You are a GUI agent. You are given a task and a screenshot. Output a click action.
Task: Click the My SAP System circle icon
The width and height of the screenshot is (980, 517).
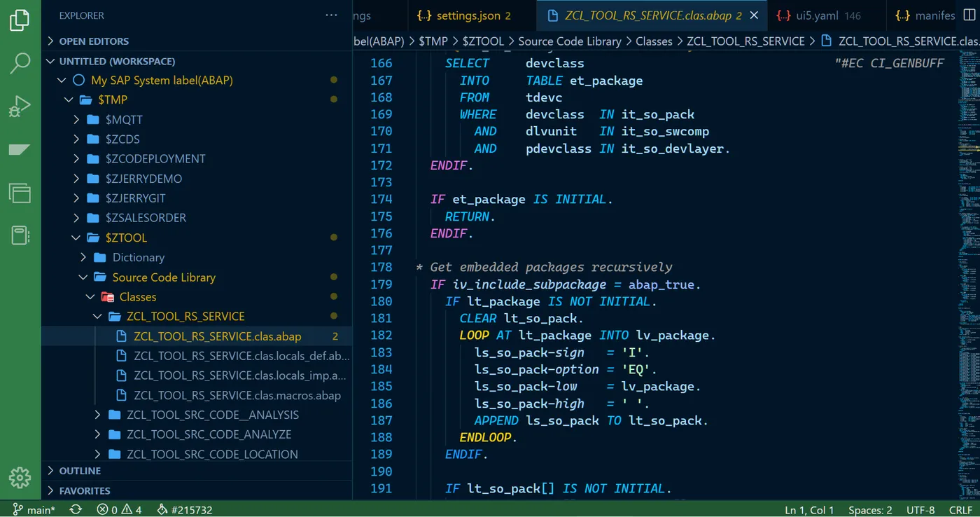tap(78, 81)
